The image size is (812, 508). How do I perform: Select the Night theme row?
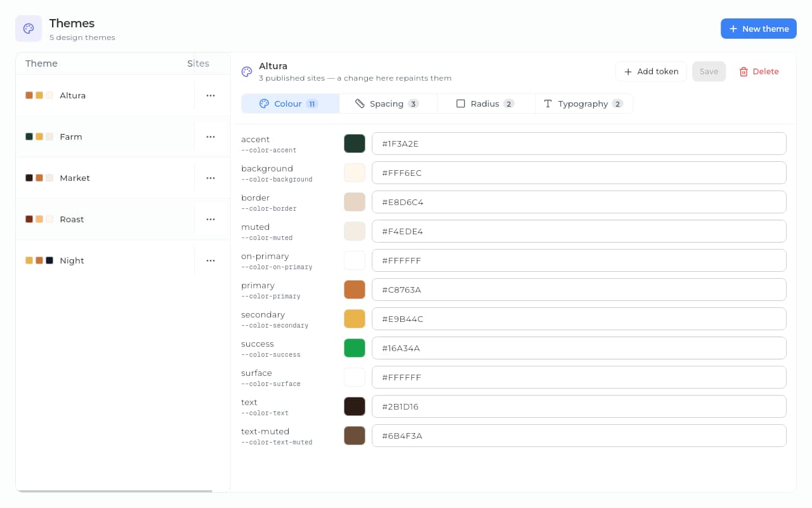click(123, 260)
